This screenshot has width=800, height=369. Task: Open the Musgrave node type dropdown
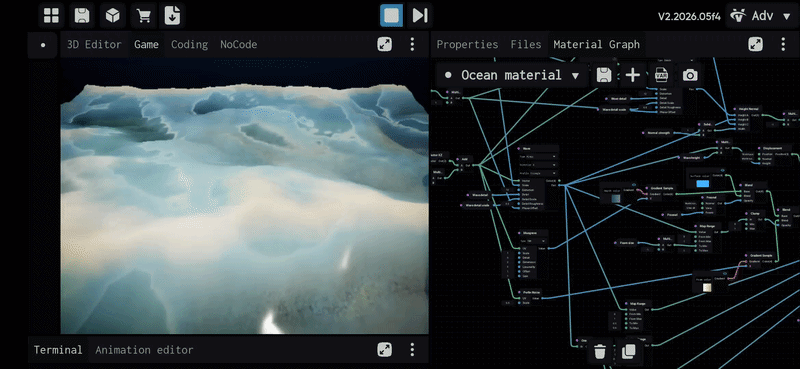pyautogui.click(x=532, y=240)
